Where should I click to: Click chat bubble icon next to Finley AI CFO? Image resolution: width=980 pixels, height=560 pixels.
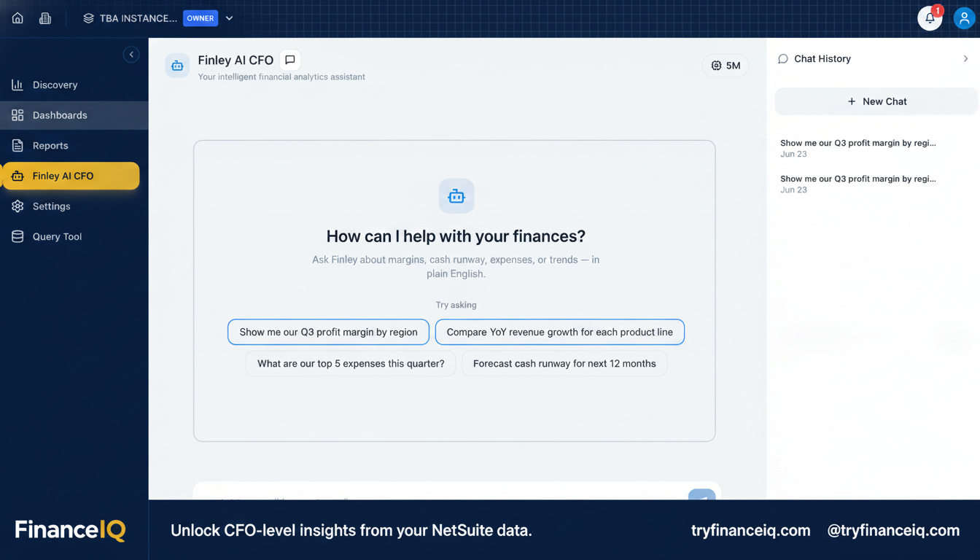[290, 61]
